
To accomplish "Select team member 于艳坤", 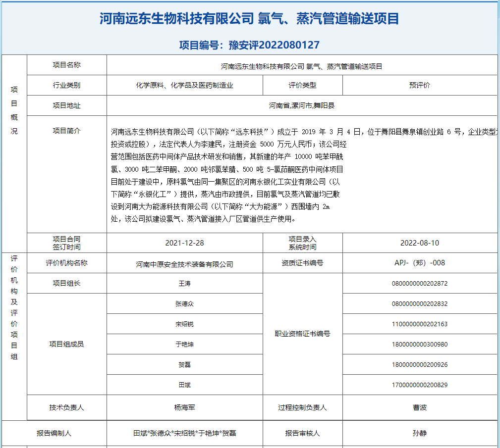I will [x=184, y=345].
